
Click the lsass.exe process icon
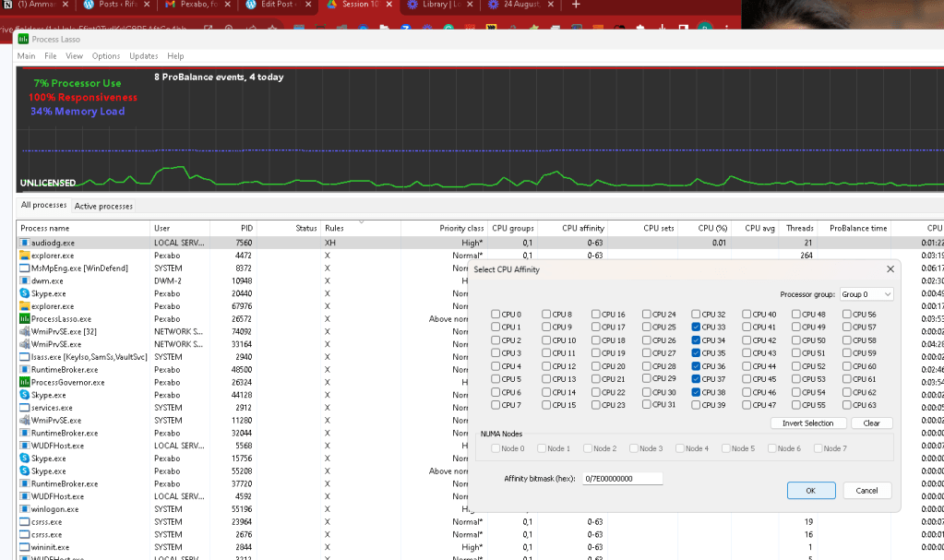pyautogui.click(x=25, y=356)
